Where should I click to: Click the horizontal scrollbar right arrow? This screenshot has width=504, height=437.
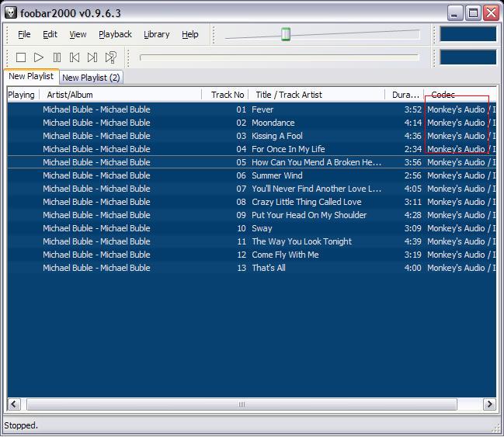point(489,404)
